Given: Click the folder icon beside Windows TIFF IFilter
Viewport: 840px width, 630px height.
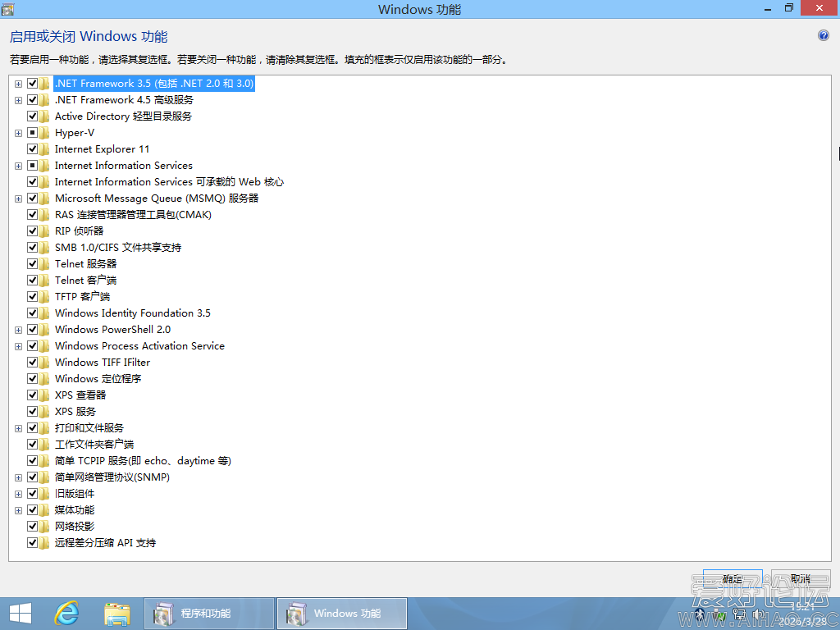Looking at the screenshot, I should 44,362.
